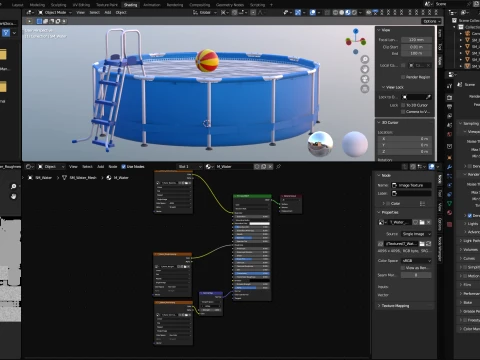Select the Principled BSDF node header
The width and height of the screenshot is (480, 360).
click(252, 196)
